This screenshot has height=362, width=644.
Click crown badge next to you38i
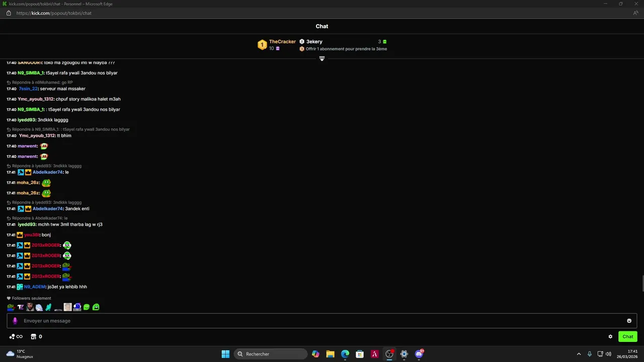click(x=20, y=235)
